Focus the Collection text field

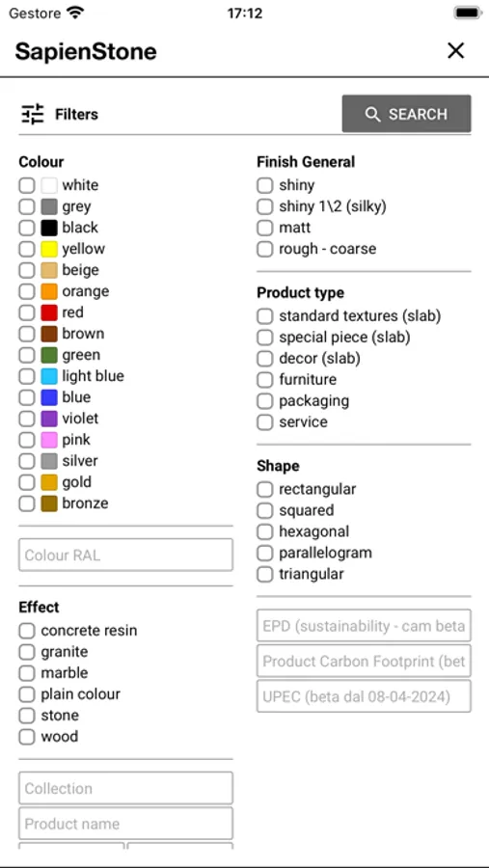(125, 788)
